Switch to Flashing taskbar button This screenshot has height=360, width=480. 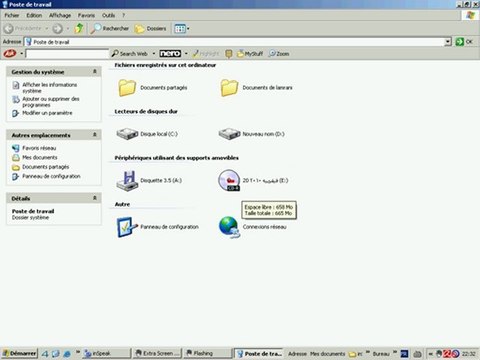coord(208,353)
